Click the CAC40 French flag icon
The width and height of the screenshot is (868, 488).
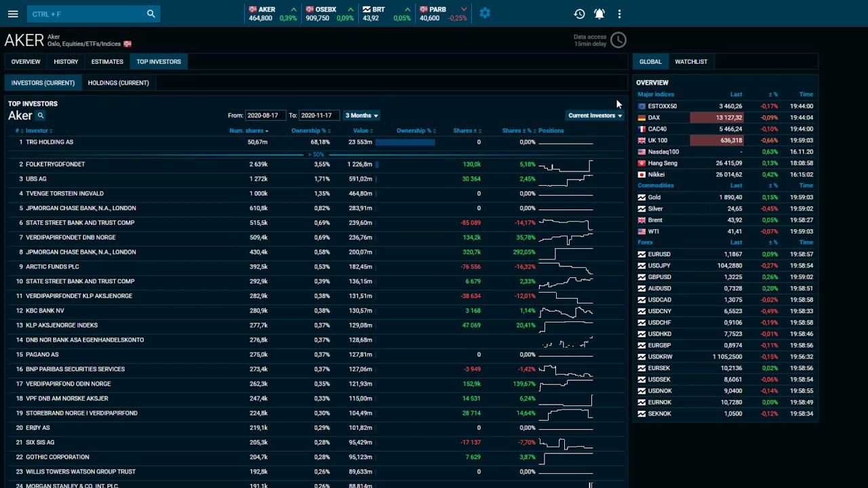642,129
